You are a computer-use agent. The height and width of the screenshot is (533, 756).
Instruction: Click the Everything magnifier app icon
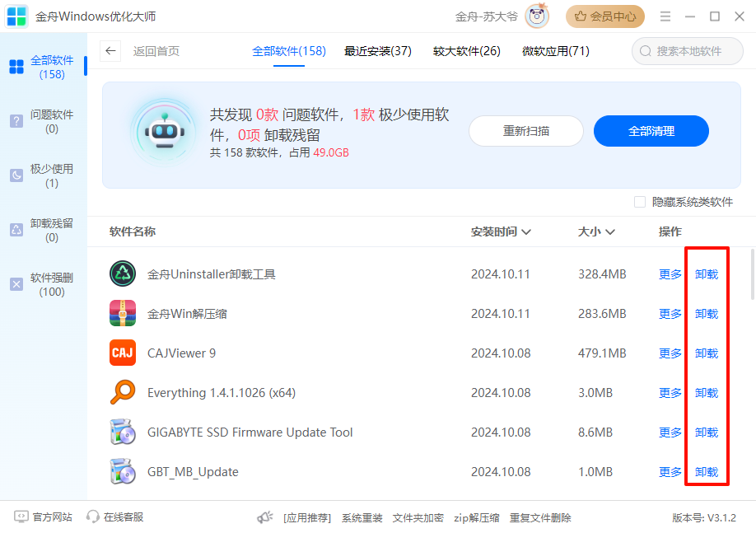[x=123, y=392]
